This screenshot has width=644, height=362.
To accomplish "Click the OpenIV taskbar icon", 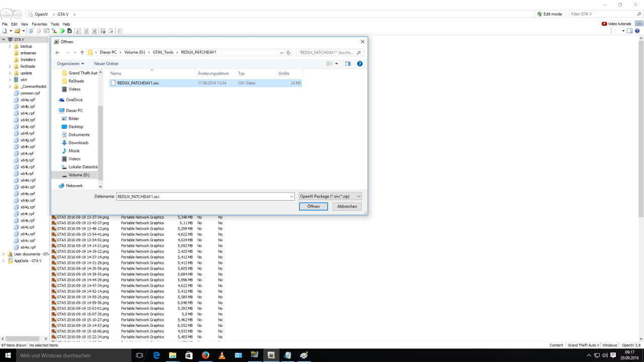I will [x=271, y=355].
